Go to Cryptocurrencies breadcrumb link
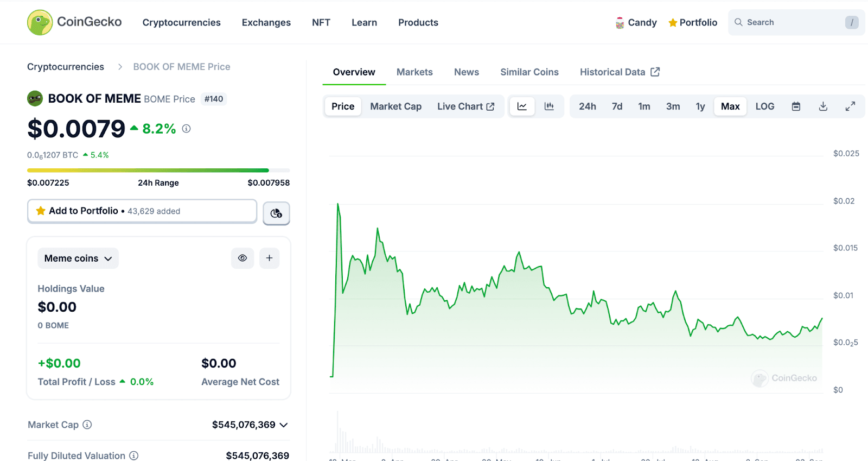The width and height of the screenshot is (868, 461). (x=66, y=67)
